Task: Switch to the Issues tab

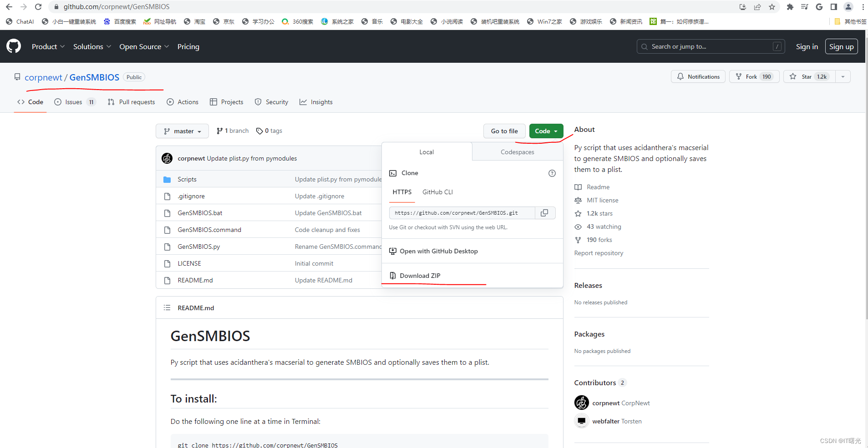Action: pos(75,102)
